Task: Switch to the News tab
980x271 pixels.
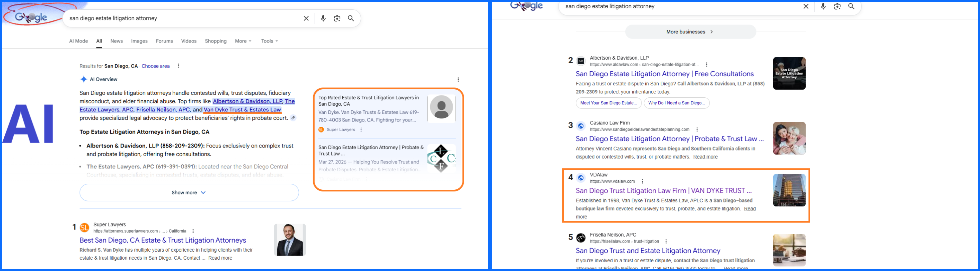Action: point(117,41)
